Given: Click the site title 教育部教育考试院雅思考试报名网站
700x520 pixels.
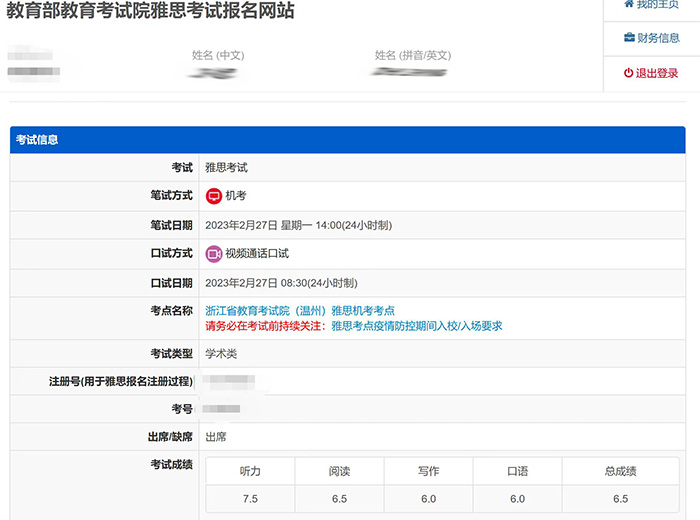Looking at the screenshot, I should click(150, 10).
